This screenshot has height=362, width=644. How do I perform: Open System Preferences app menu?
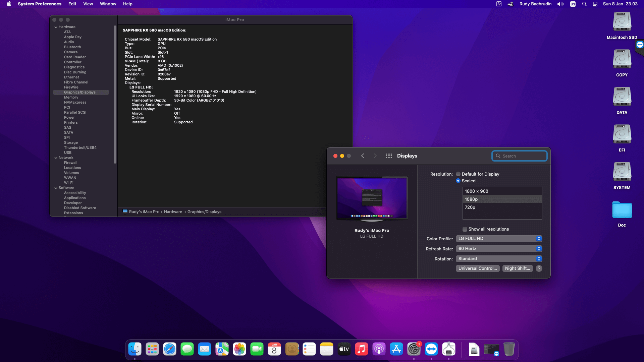pyautogui.click(x=40, y=4)
